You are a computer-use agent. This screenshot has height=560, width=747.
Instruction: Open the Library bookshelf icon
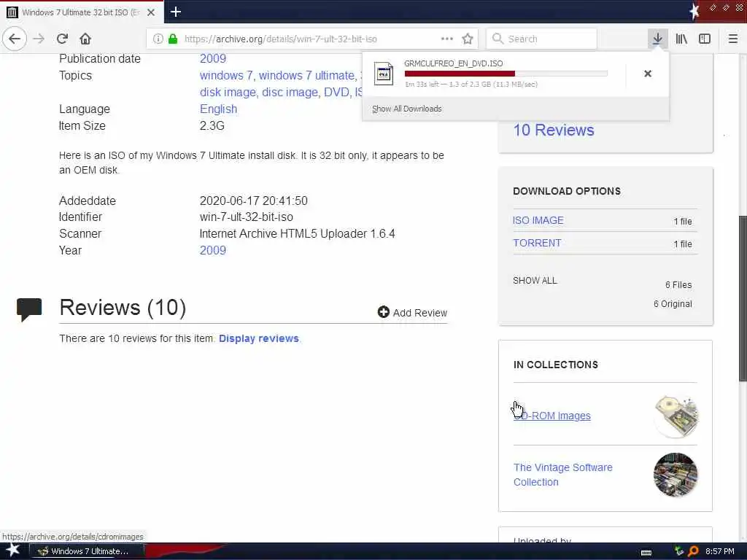click(x=681, y=39)
